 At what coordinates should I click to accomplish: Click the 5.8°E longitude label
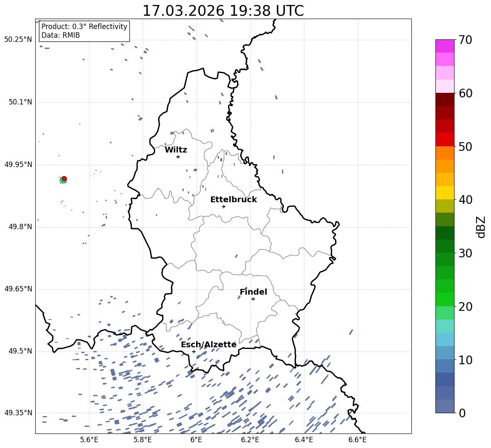click(x=143, y=440)
